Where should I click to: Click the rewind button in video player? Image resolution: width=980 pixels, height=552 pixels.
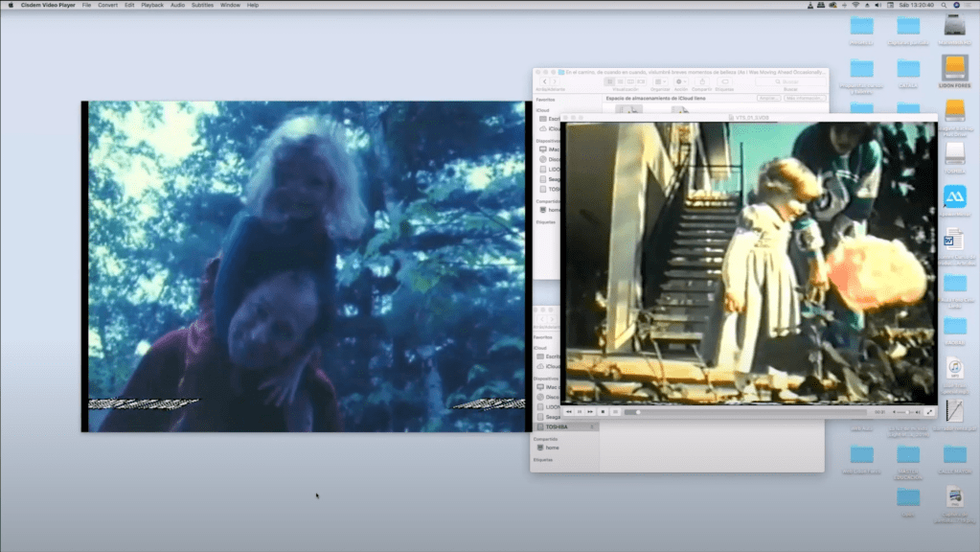pos(569,412)
